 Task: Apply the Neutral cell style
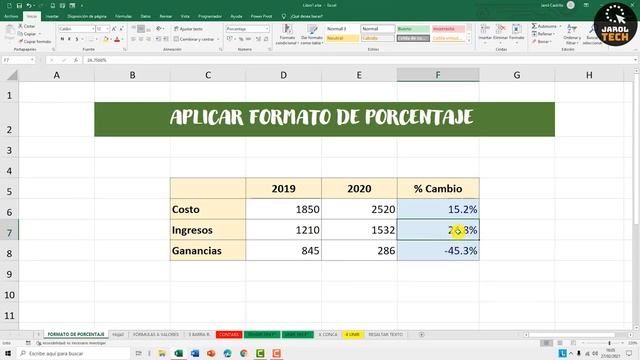[x=342, y=38]
